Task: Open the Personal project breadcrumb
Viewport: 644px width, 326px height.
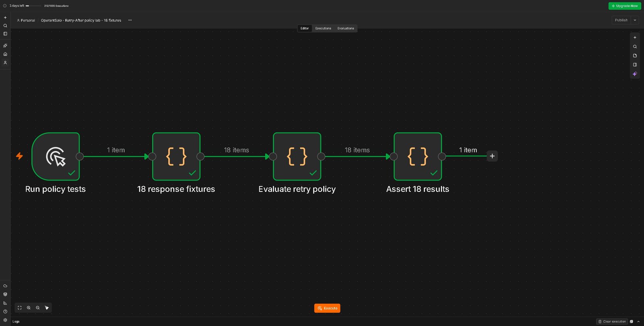Action: [x=26, y=20]
